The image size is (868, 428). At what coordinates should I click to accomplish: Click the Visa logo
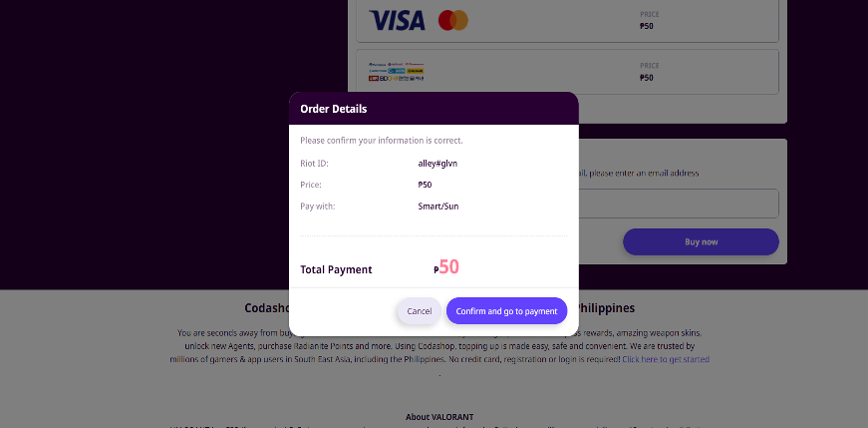[x=397, y=20]
